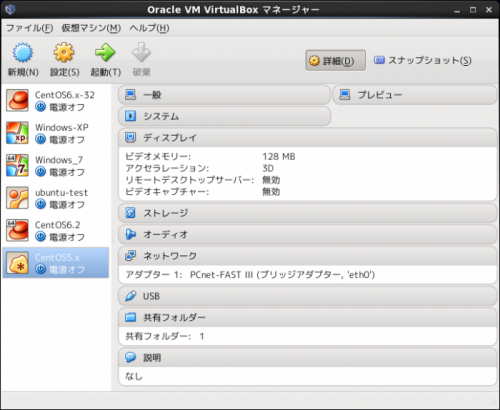
Task: Click the 3D acceleration value
Action: tap(268, 168)
